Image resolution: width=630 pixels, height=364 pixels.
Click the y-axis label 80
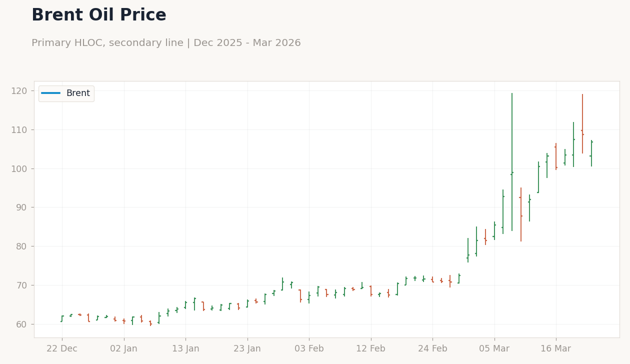click(x=21, y=246)
